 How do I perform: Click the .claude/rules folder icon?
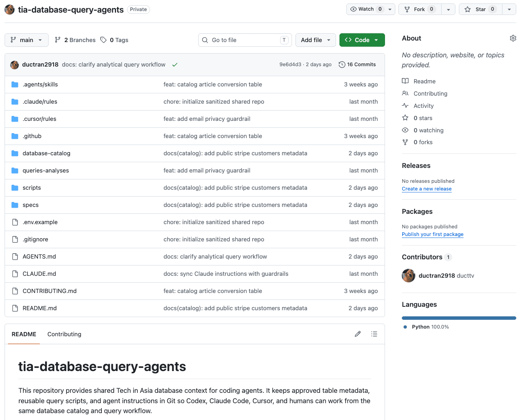pos(15,102)
